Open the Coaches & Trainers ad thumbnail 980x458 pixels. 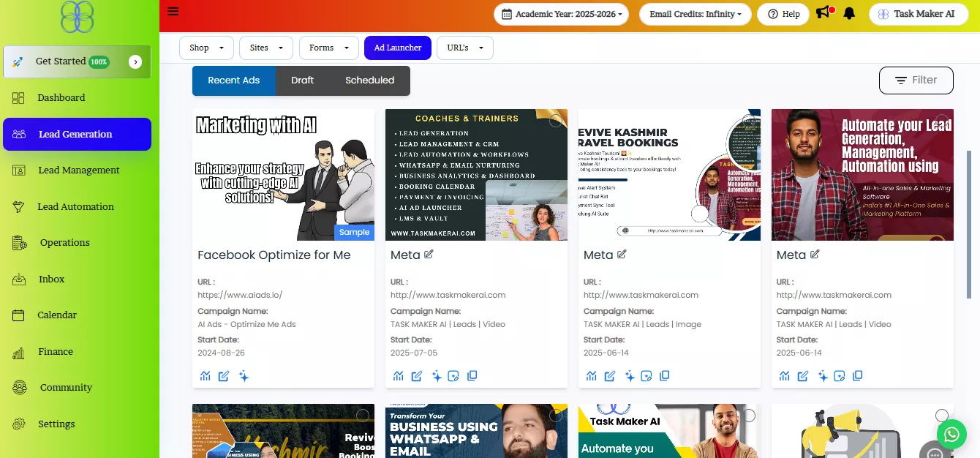[x=476, y=175]
